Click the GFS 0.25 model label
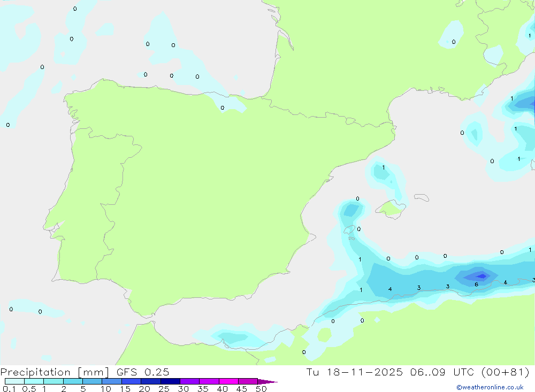 click(x=143, y=372)
